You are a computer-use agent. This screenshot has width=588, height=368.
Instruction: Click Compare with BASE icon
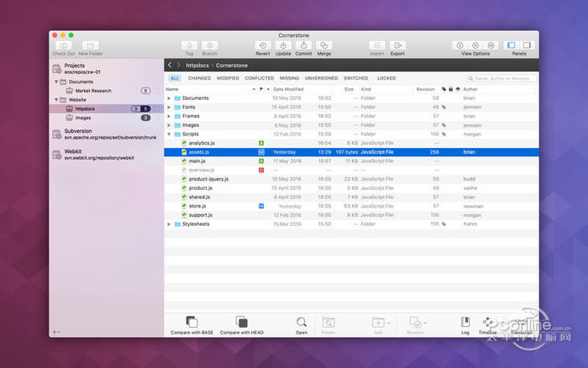click(x=192, y=322)
